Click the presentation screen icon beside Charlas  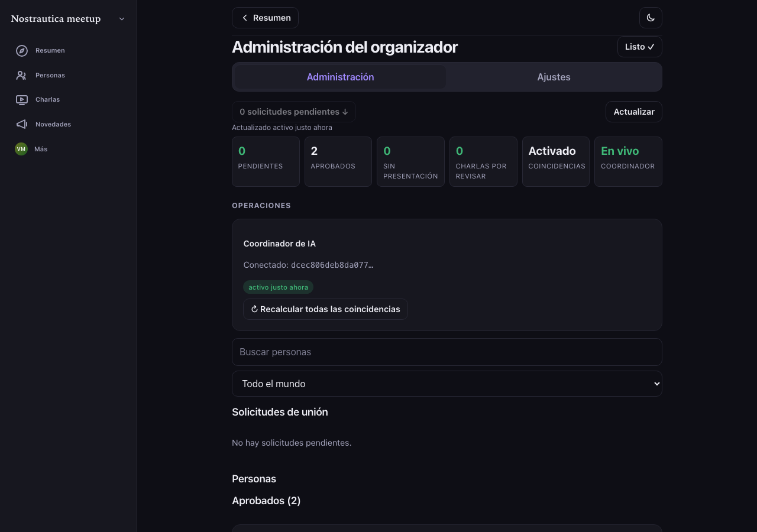[22, 100]
